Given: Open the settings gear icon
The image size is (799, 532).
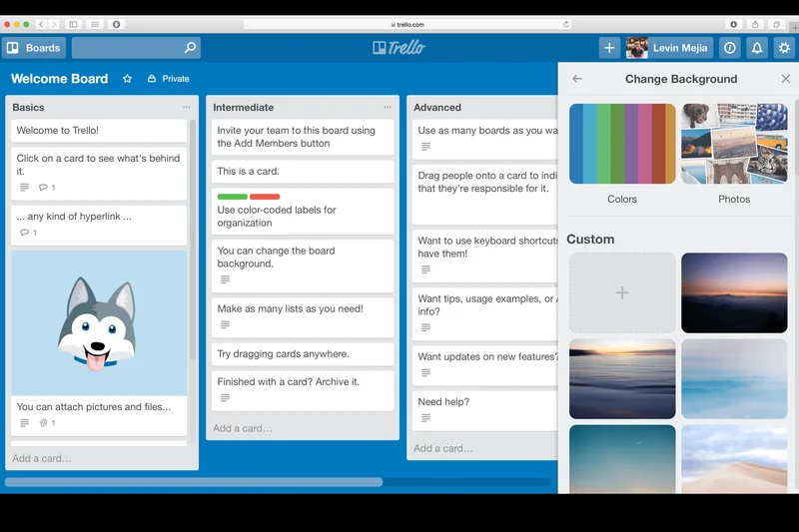Looking at the screenshot, I should click(784, 48).
